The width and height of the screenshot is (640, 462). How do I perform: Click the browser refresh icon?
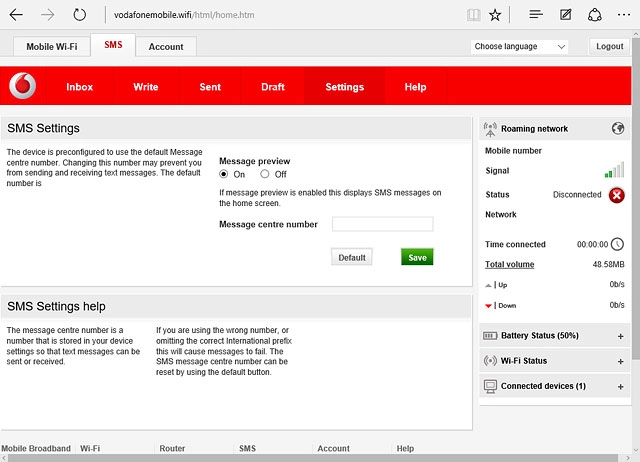tap(80, 15)
